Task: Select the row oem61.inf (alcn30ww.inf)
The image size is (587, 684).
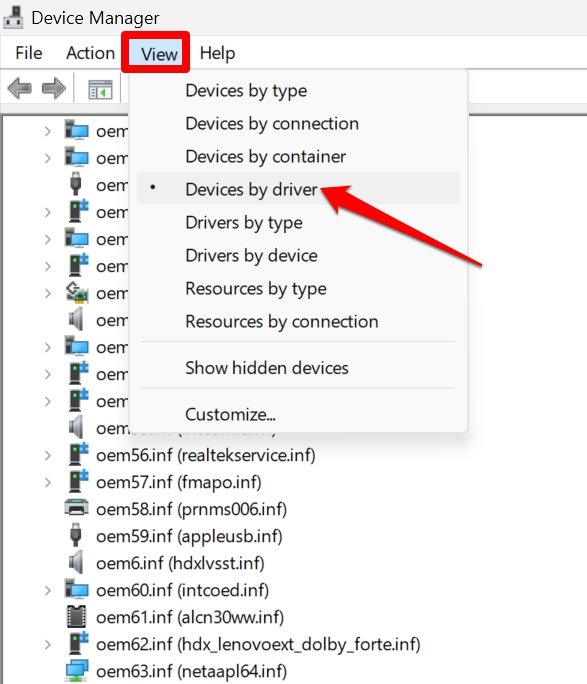Action: click(x=190, y=617)
